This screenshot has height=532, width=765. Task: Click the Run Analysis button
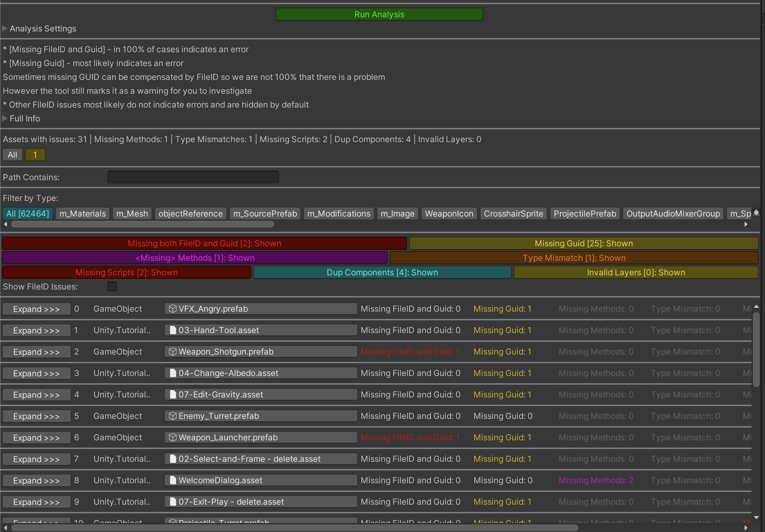point(379,14)
